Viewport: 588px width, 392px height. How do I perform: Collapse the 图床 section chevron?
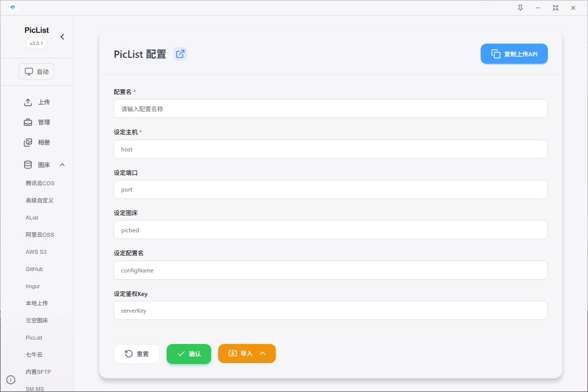coord(62,165)
